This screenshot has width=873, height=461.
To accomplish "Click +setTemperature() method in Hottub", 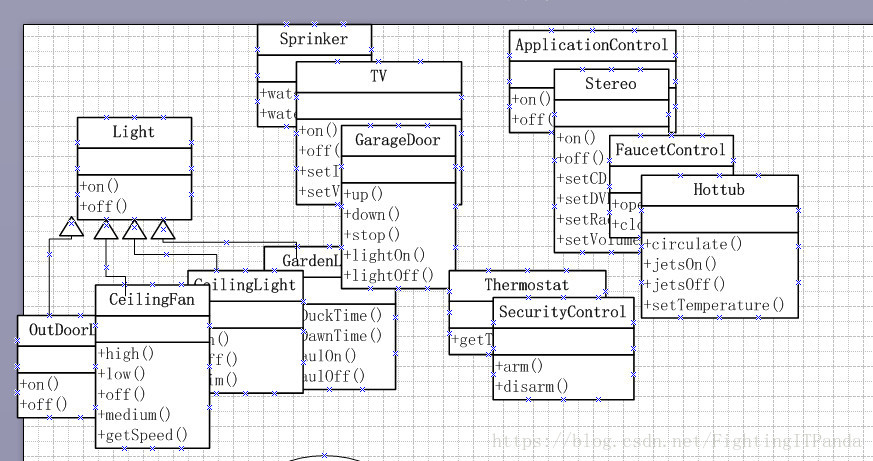I will point(714,305).
